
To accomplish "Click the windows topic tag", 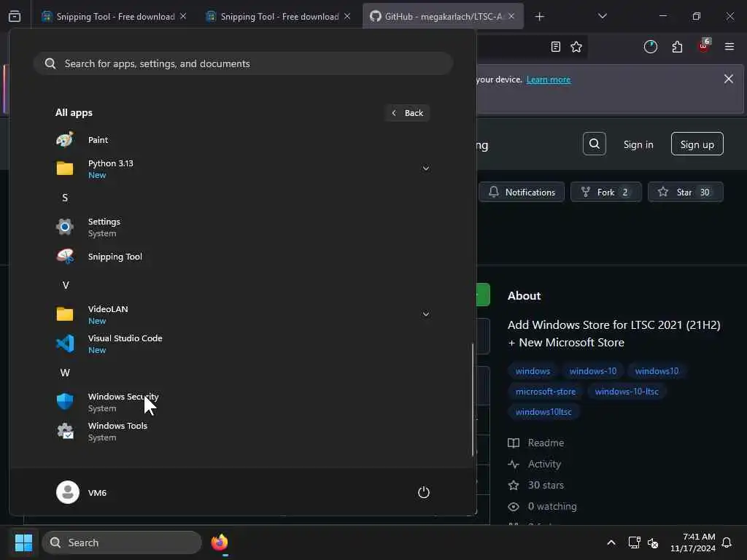I will coord(533,371).
